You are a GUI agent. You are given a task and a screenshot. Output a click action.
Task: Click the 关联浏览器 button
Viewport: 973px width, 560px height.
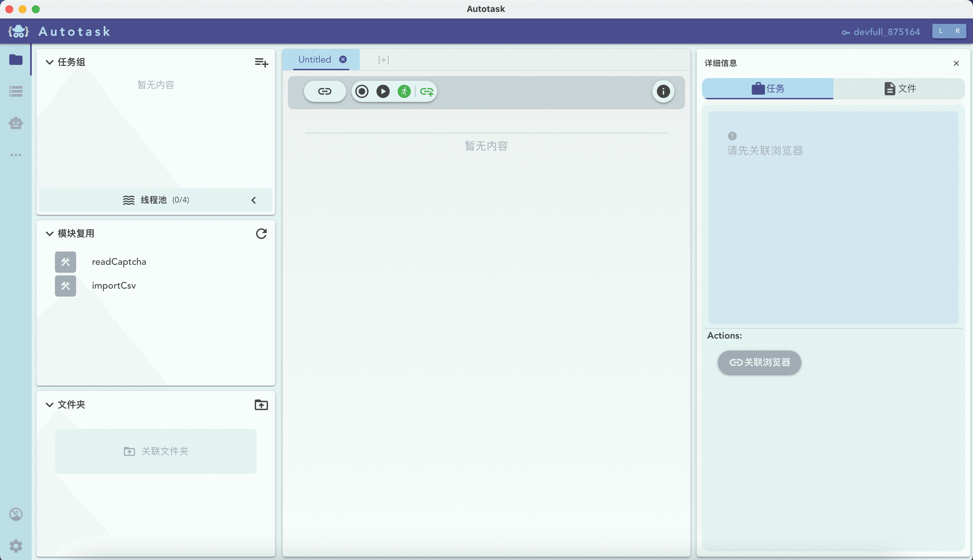click(759, 362)
